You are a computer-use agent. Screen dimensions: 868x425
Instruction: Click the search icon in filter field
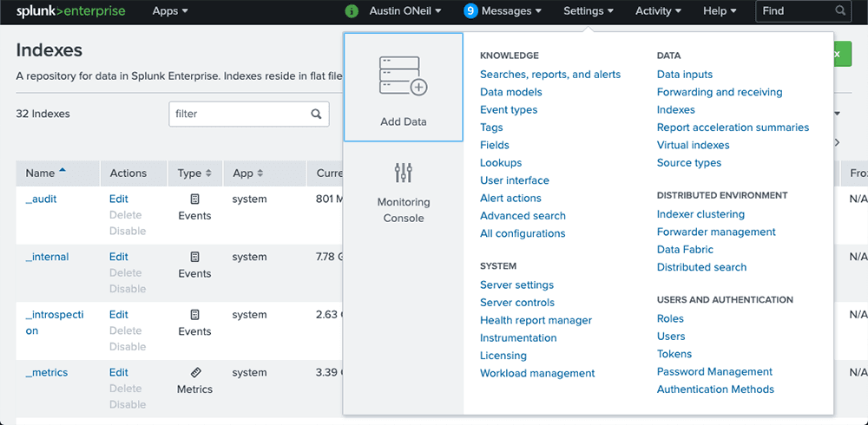click(316, 114)
